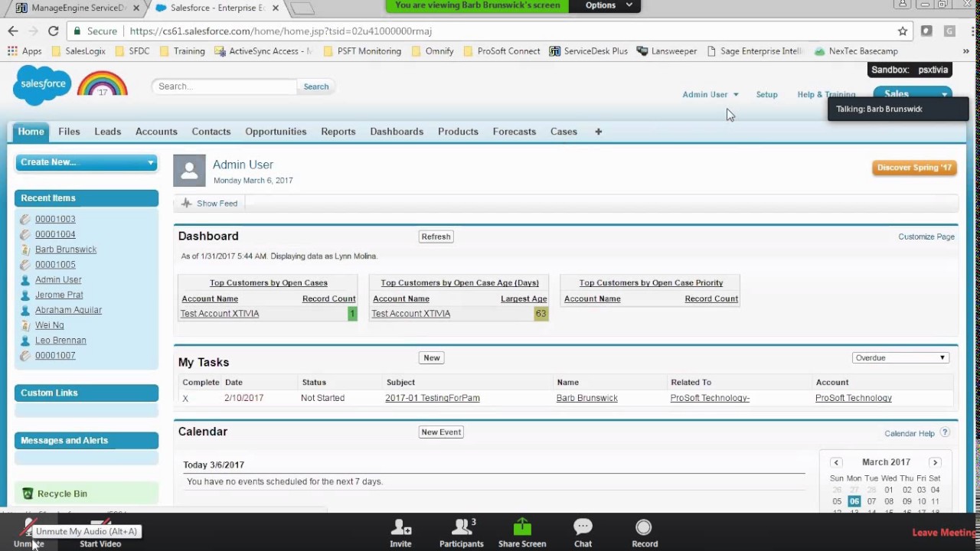The height and width of the screenshot is (551, 980).
Task: Mark task complete with the X
Action: 185,399
